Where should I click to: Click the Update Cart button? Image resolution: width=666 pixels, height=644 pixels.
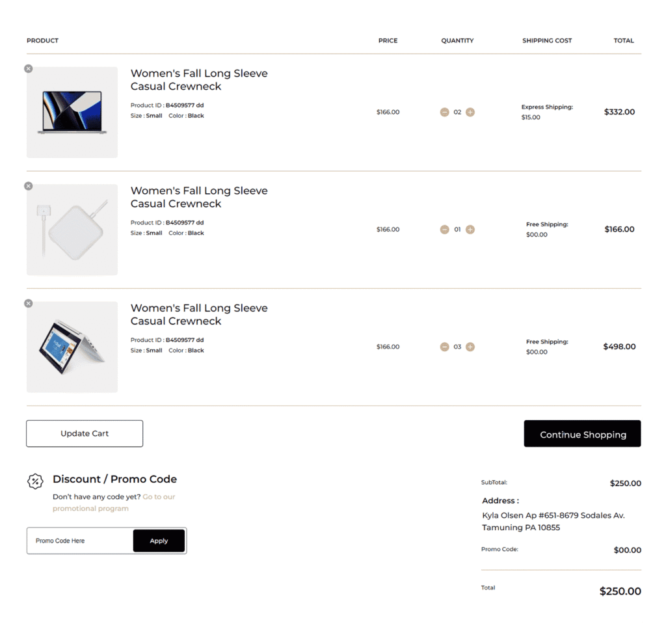pyautogui.click(x=84, y=433)
